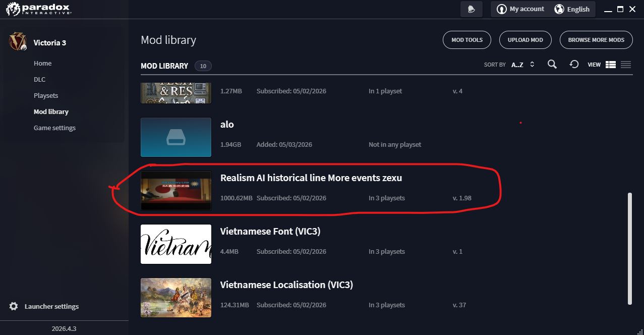Click the mod count badge 10
644x335 pixels.
[203, 66]
